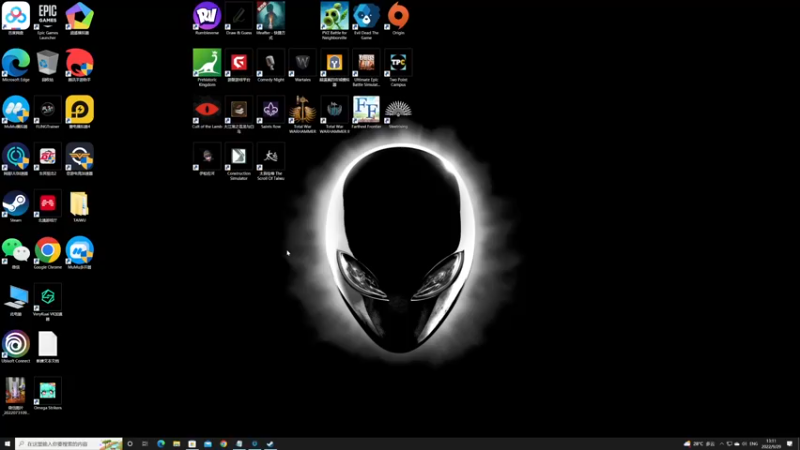Launch the Steam desktop shortcut
The width and height of the screenshot is (800, 450).
click(16, 206)
